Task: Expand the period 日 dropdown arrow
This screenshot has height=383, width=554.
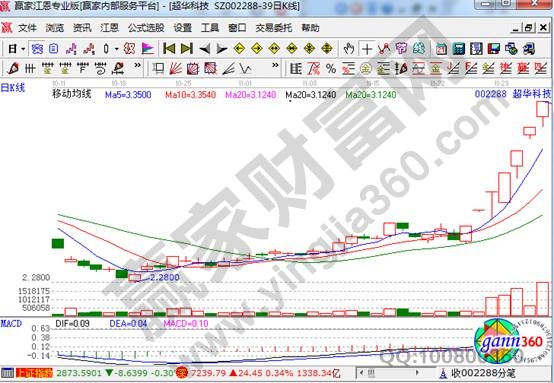Action: pos(23,49)
